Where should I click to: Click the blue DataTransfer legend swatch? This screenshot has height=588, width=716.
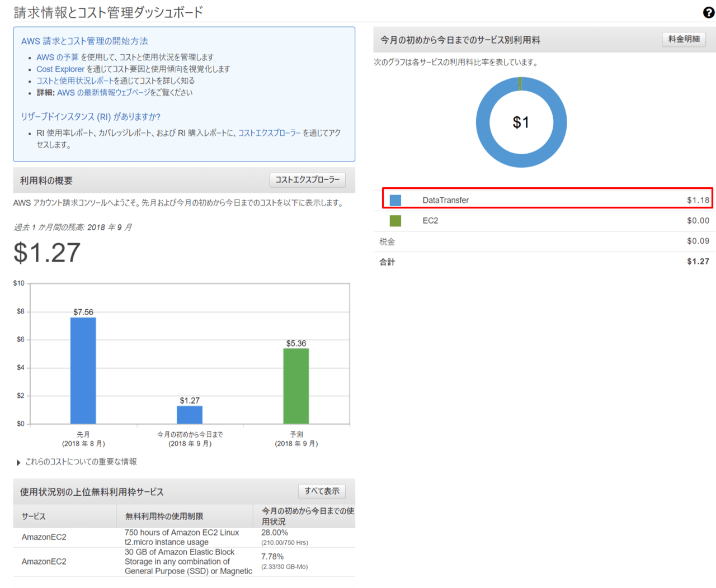[x=395, y=200]
